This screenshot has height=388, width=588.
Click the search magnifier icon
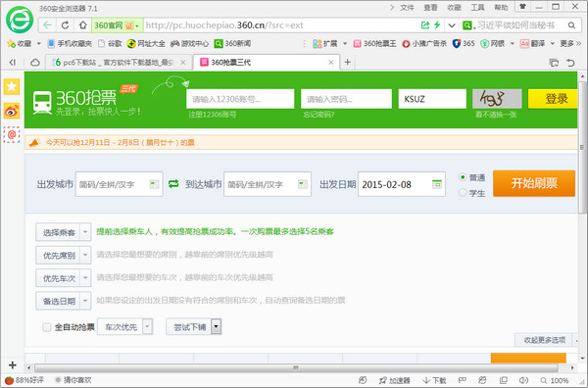pos(571,25)
